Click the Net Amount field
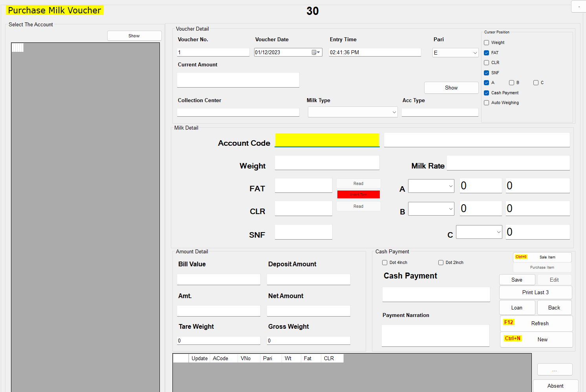 coord(309,311)
